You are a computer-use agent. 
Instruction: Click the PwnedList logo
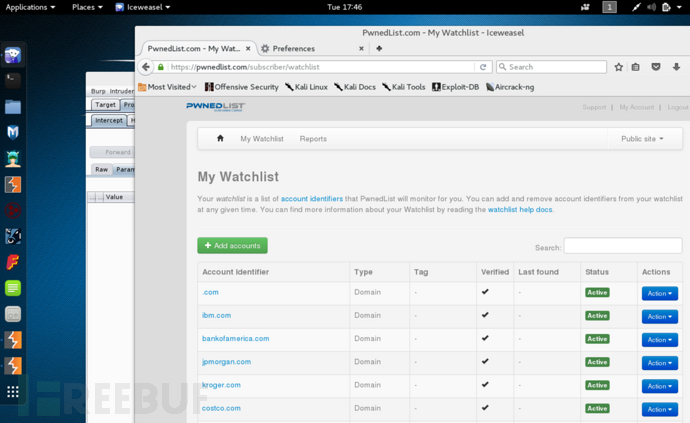point(215,107)
